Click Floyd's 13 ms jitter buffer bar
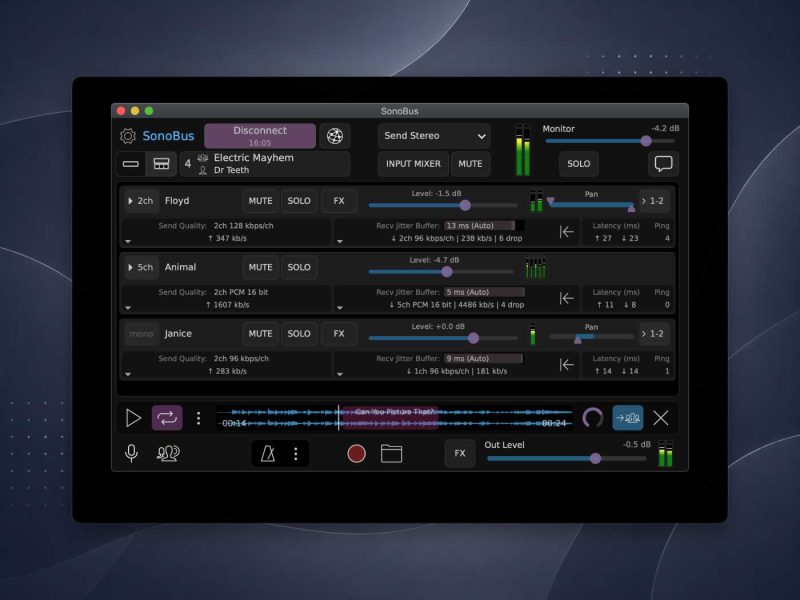The image size is (800, 600). (484, 226)
